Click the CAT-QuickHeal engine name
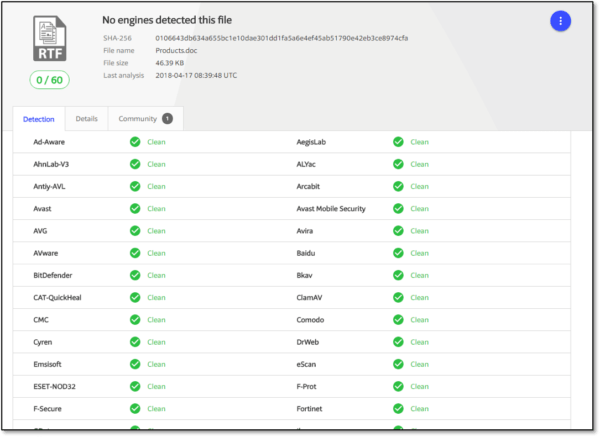Image resolution: width=600 pixels, height=437 pixels. 57,297
